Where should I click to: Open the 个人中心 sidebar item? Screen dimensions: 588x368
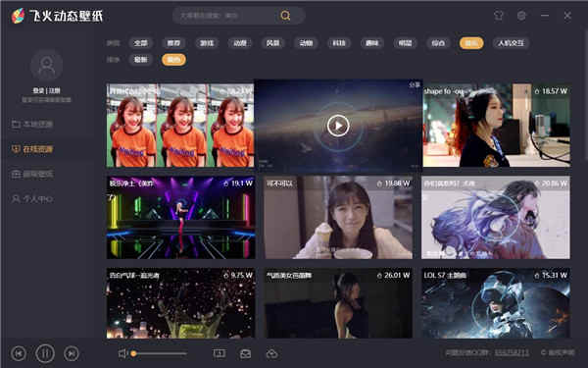click(x=32, y=199)
